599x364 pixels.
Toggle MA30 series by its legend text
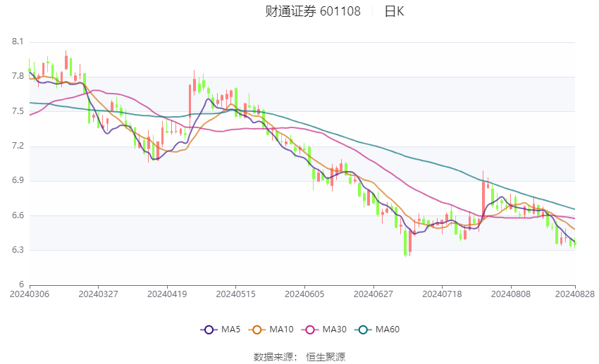point(333,329)
